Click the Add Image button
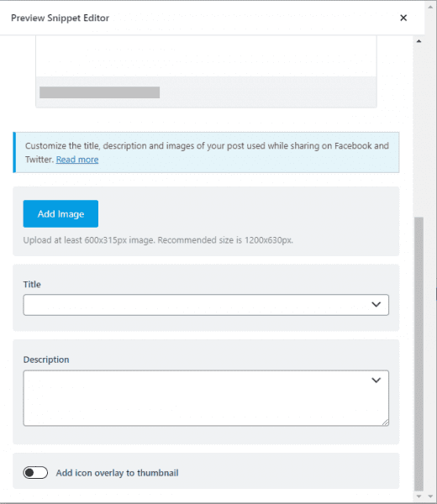 tap(61, 213)
